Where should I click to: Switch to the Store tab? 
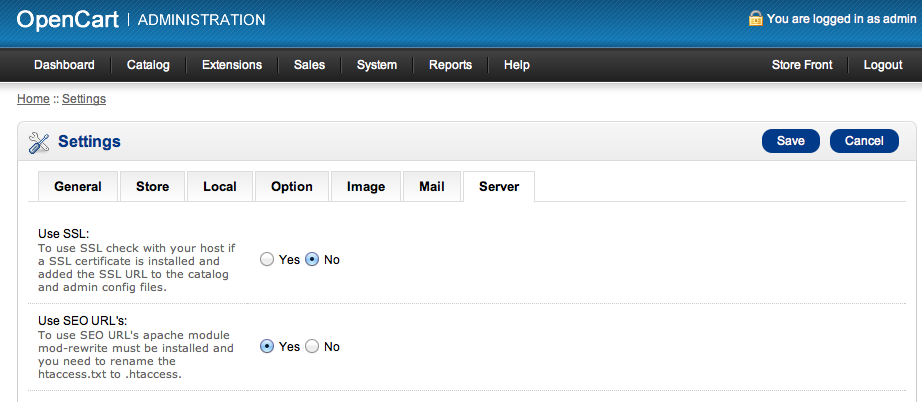(x=152, y=186)
